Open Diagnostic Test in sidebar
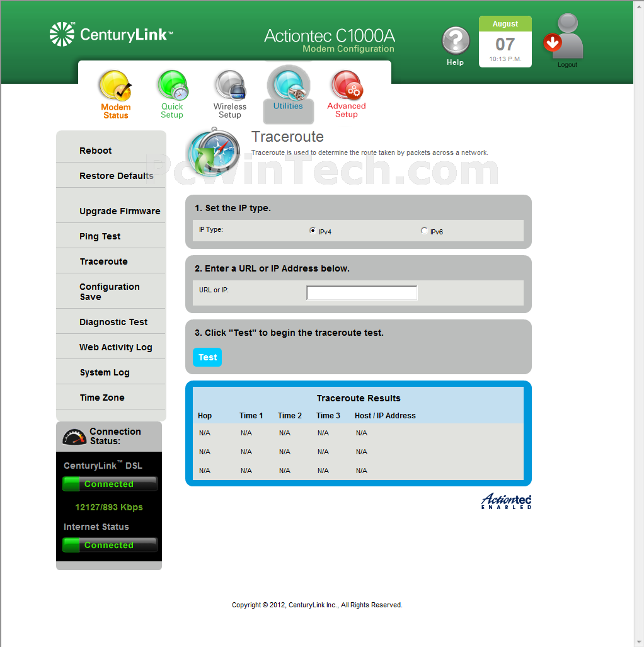Screen dimensions: 644x647 tap(113, 322)
